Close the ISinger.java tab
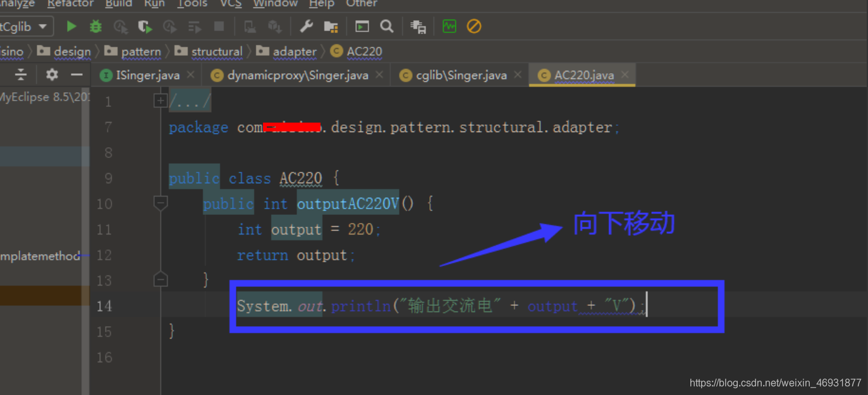868x395 pixels. point(190,75)
